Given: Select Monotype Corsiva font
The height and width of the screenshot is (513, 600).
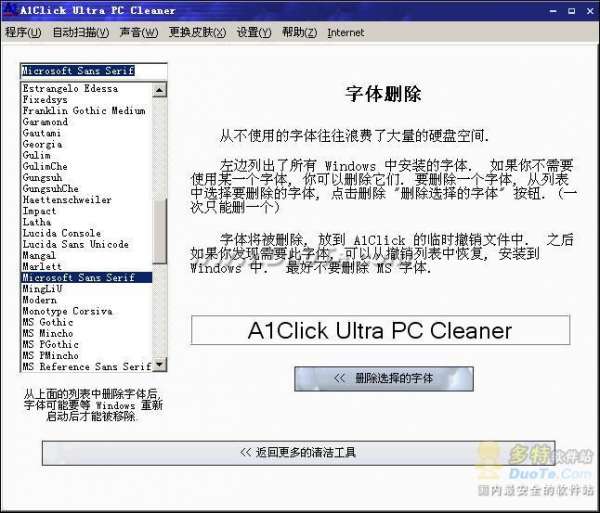Looking at the screenshot, I should pos(86,311).
